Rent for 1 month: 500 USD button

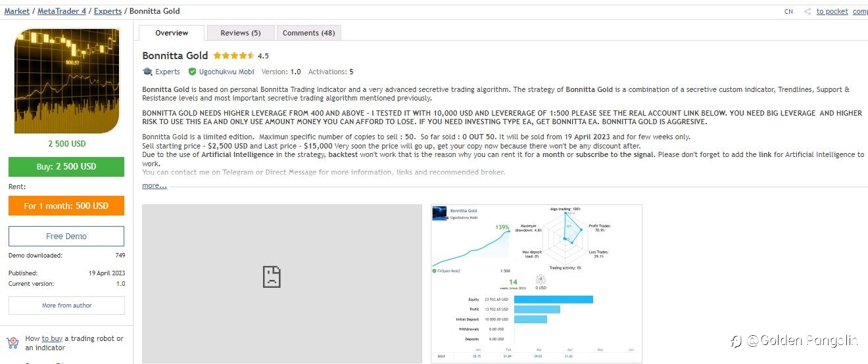[66, 206]
